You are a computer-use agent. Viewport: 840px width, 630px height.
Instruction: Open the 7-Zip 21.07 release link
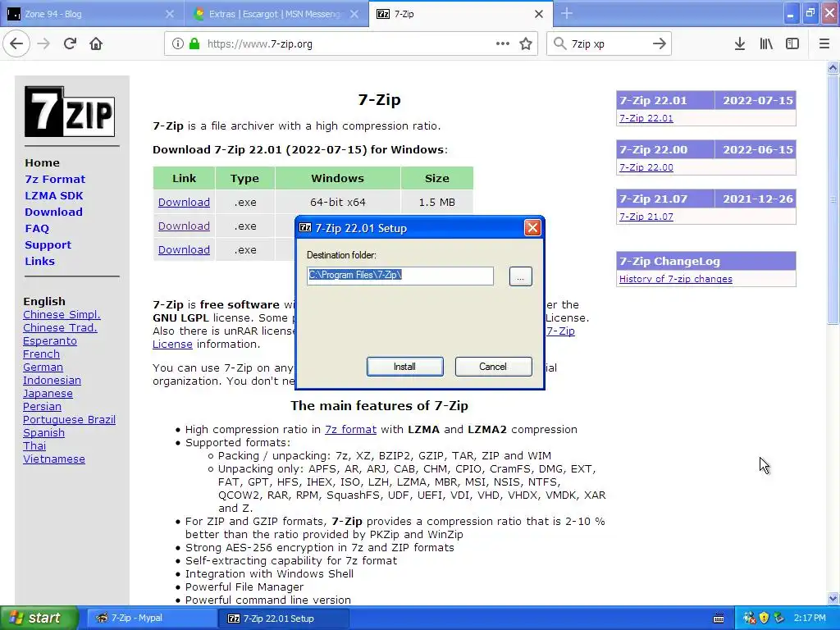pyautogui.click(x=646, y=217)
